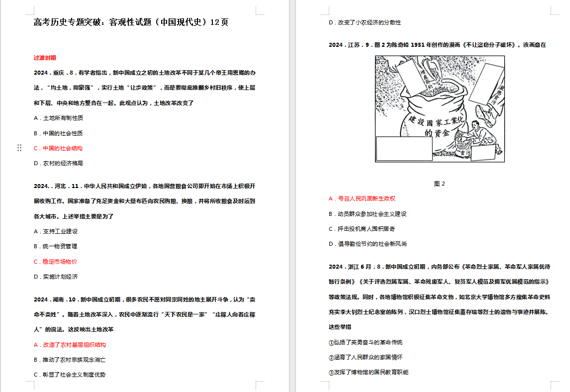
Task: Click statement ③发挥了博物馆的国民教育职能
Action: tap(369, 372)
